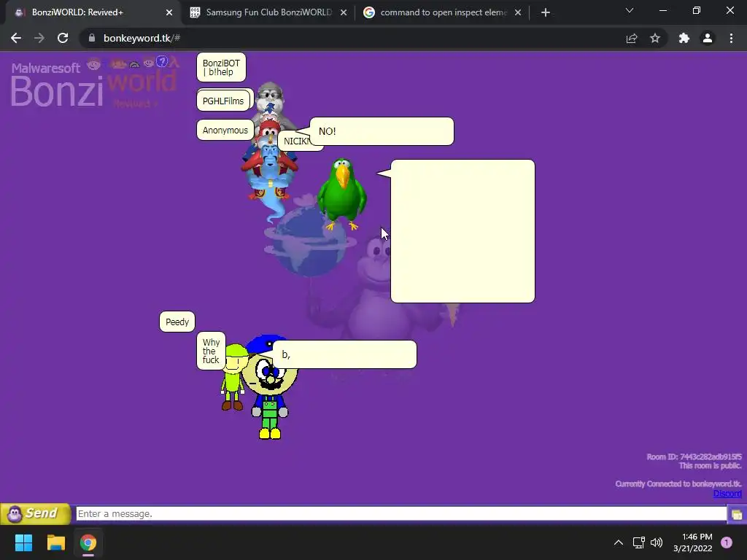747x560 pixels.
Task: Click the 'NO!' speech bubble
Action: [x=382, y=131]
